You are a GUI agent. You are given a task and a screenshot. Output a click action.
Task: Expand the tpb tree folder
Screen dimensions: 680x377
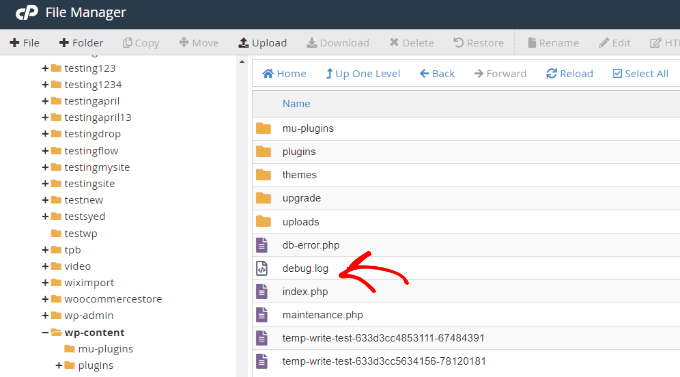click(45, 250)
